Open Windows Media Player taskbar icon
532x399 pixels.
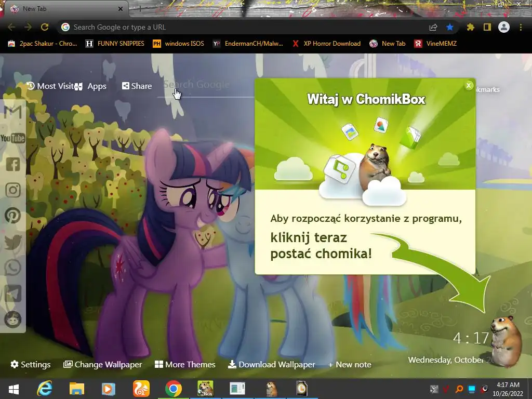tap(109, 389)
